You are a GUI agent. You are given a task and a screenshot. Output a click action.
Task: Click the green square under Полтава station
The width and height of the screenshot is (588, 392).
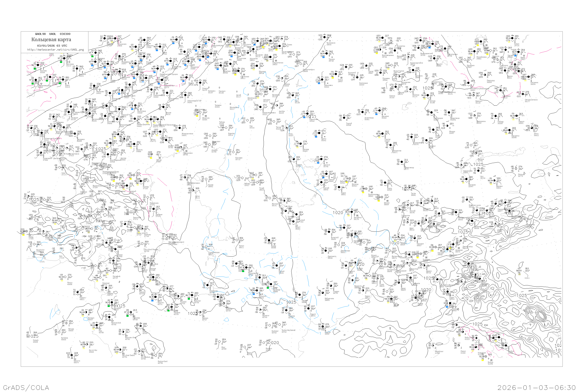[x=35, y=68]
